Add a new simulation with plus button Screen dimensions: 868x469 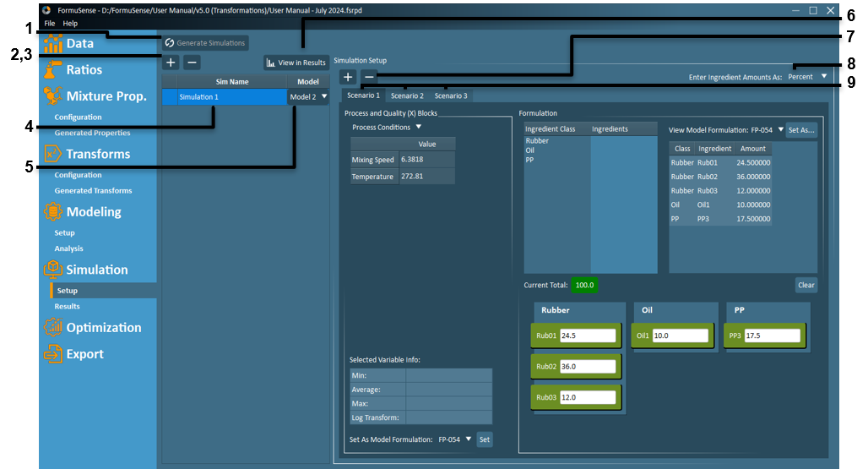pyautogui.click(x=171, y=63)
